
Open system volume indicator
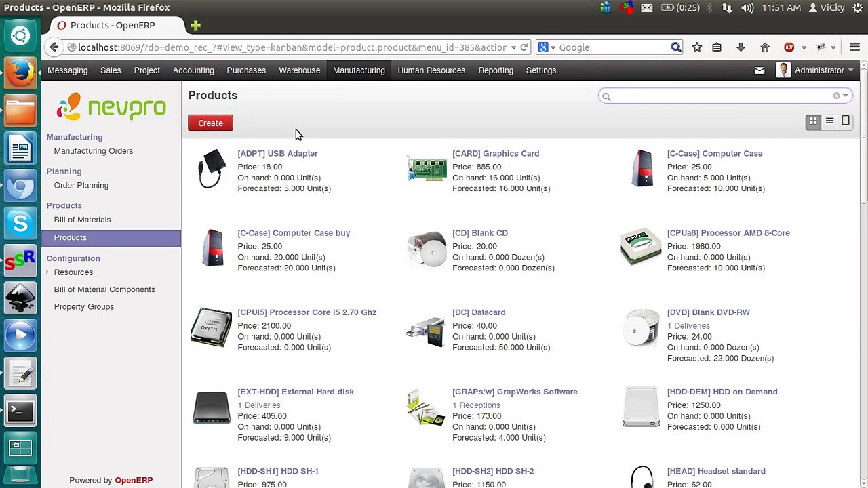pyautogui.click(x=747, y=7)
